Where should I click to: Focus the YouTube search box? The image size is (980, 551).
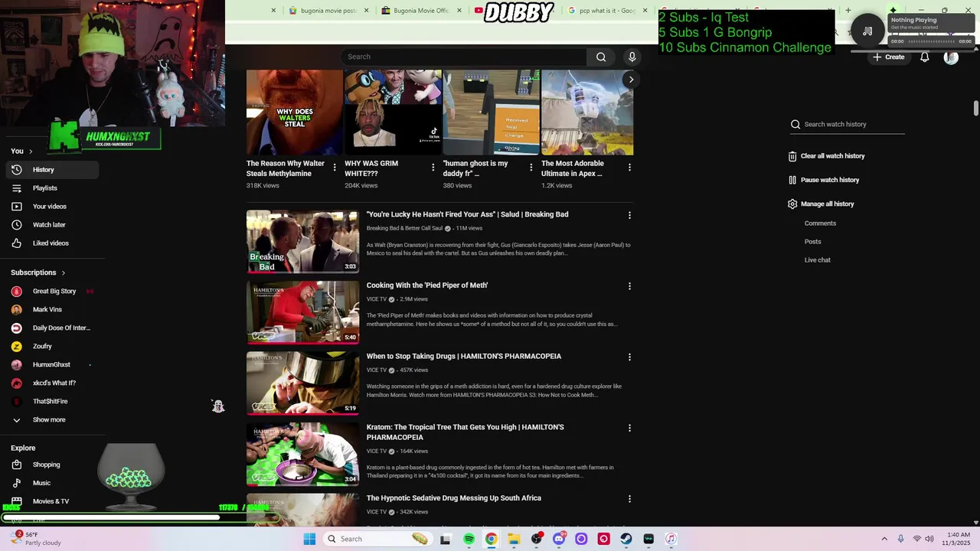pyautogui.click(x=463, y=57)
